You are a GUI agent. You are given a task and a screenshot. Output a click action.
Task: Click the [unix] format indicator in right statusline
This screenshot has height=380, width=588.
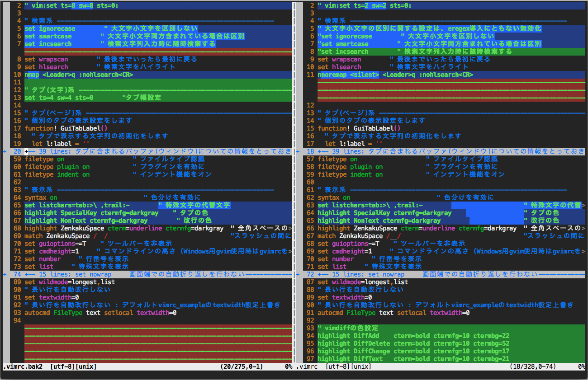pos(360,367)
